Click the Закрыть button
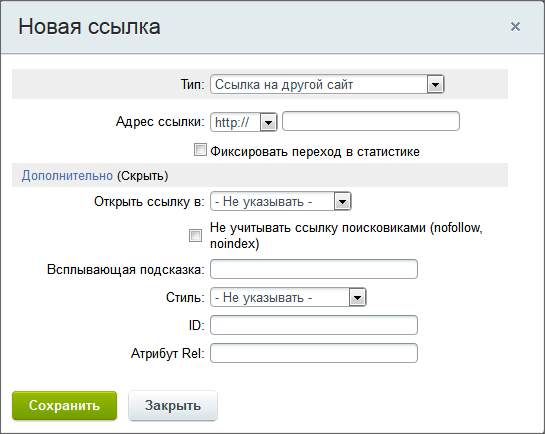545x434 pixels. (173, 406)
